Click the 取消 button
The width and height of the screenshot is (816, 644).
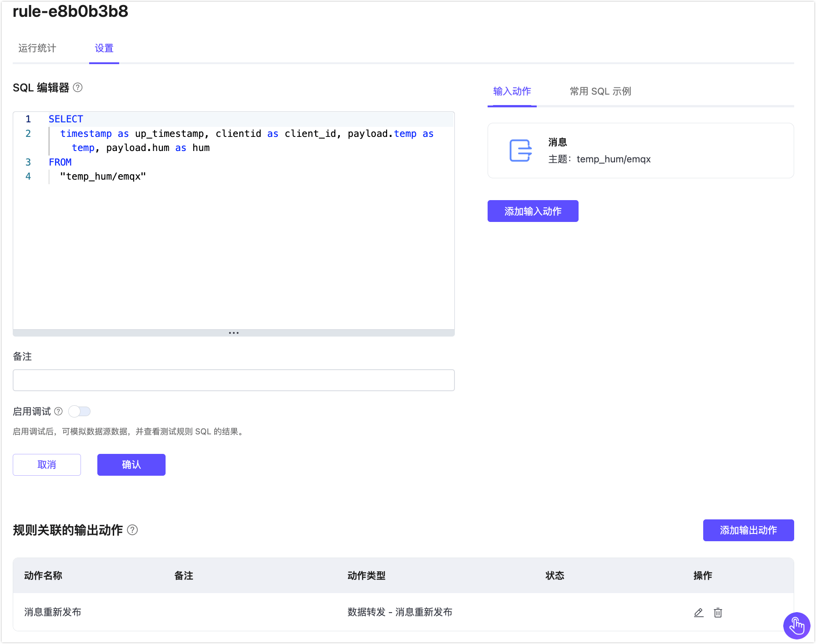[47, 465]
